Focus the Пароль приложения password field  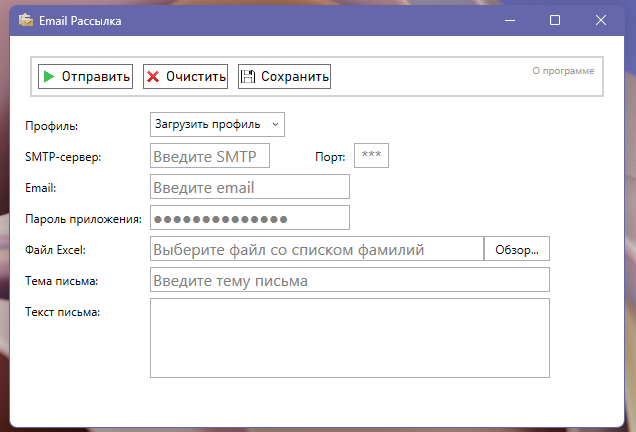pos(250,218)
